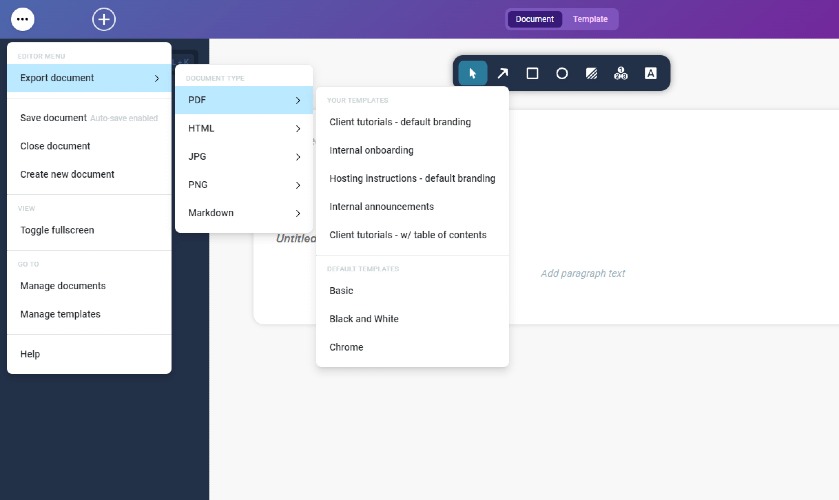The image size is (839, 500).
Task: Select the rectangle shape tool
Action: (532, 73)
